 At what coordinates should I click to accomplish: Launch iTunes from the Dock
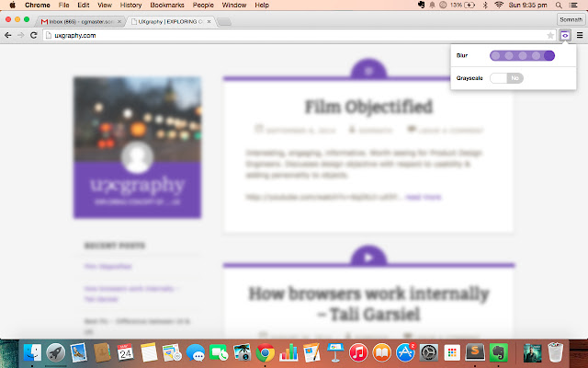(358, 352)
